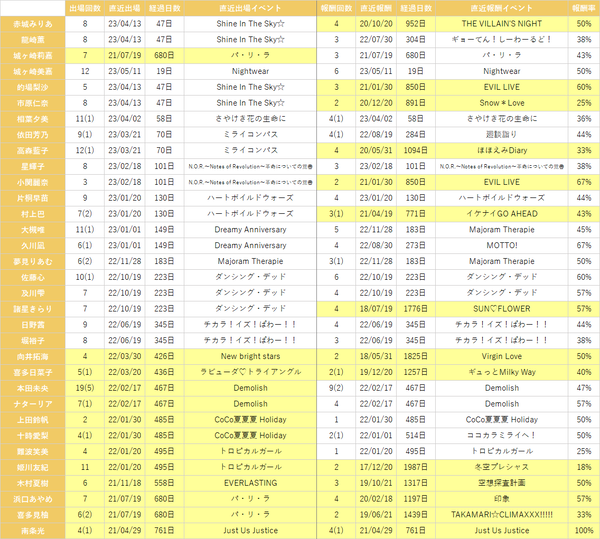This screenshot has height=539, width=600.
Task: Select the 市原仁奈 name cell
Action: [x=33, y=103]
